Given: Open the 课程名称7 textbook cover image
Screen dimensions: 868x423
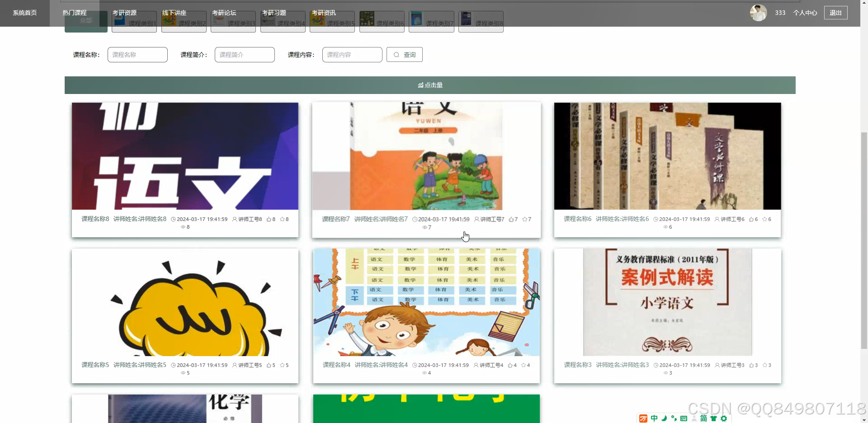Looking at the screenshot, I should tap(426, 156).
